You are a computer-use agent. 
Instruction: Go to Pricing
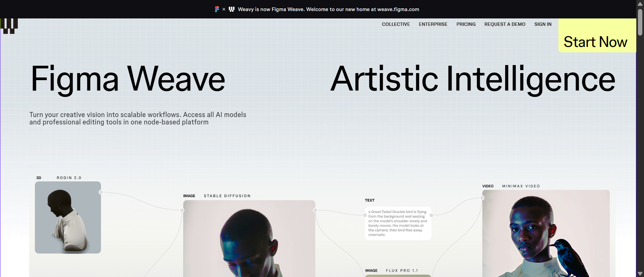pos(466,24)
